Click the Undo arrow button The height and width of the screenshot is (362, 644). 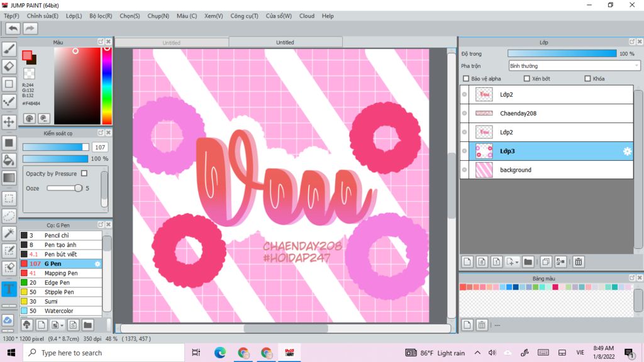[13, 28]
